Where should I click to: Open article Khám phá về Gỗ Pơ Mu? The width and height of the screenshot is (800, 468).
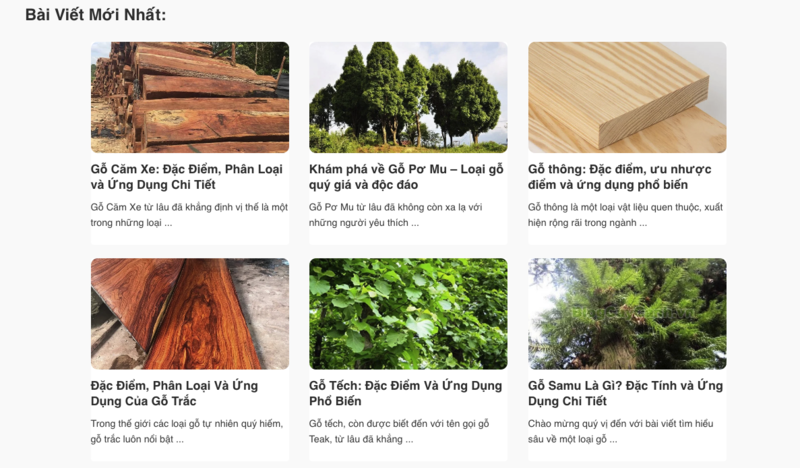click(406, 177)
